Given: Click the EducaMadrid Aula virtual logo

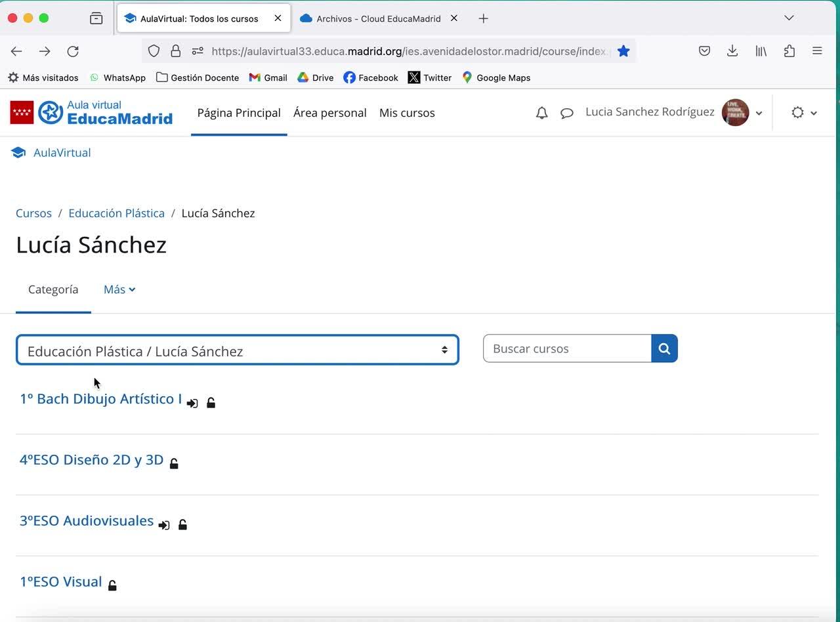Looking at the screenshot, I should pyautogui.click(x=91, y=113).
